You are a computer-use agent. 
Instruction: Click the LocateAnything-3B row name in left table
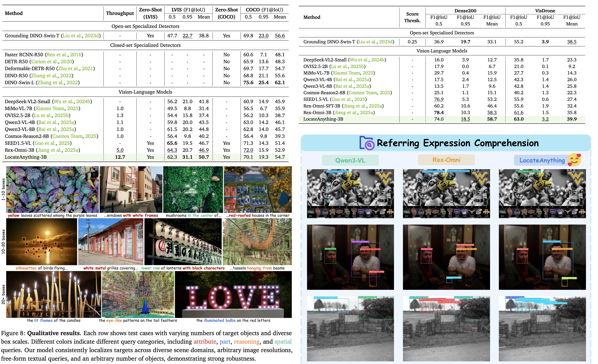click(x=26, y=157)
